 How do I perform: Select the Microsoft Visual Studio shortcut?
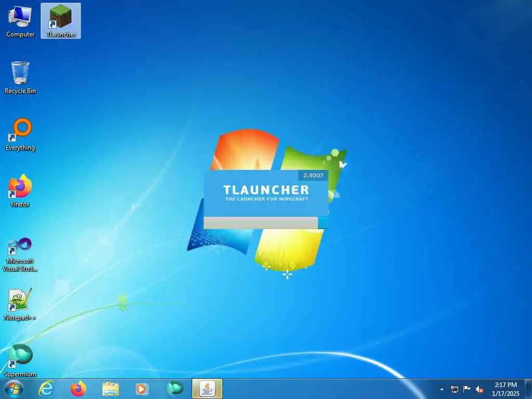pos(20,255)
